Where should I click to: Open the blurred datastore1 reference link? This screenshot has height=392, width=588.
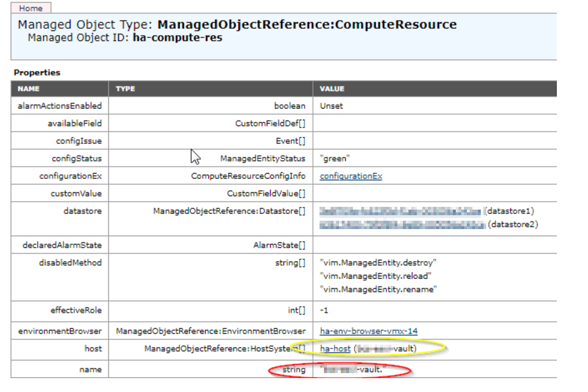click(x=400, y=211)
